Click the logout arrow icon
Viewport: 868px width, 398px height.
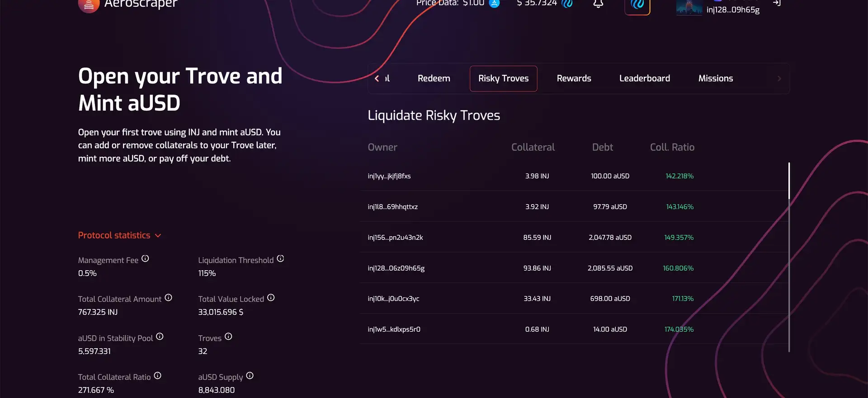tap(777, 3)
